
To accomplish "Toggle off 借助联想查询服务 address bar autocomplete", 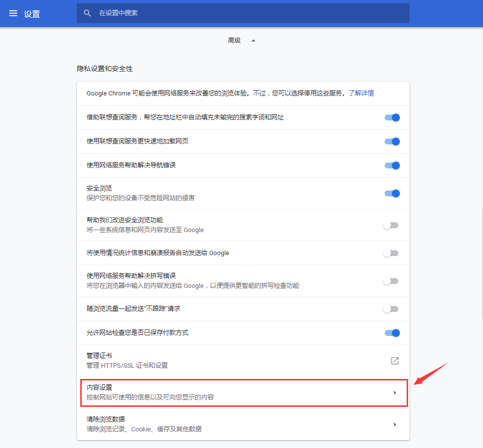I will click(392, 118).
